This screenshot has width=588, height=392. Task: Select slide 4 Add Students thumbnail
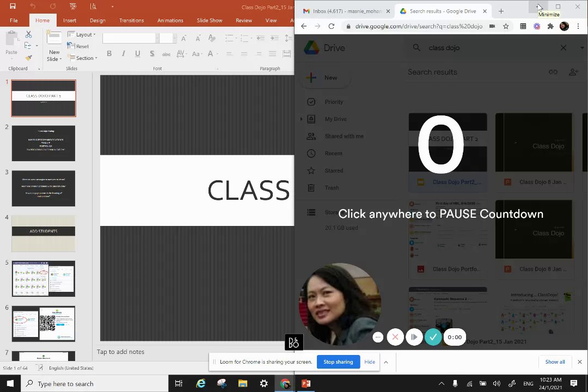pyautogui.click(x=44, y=234)
